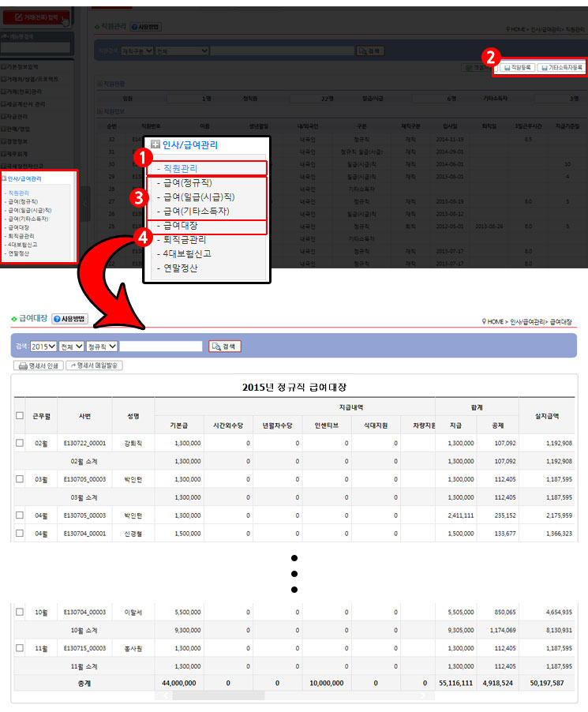Image resolution: width=588 pixels, height=712 pixels.
Task: Click the 검색 magnifier button in 급여대장
Action: (x=224, y=346)
